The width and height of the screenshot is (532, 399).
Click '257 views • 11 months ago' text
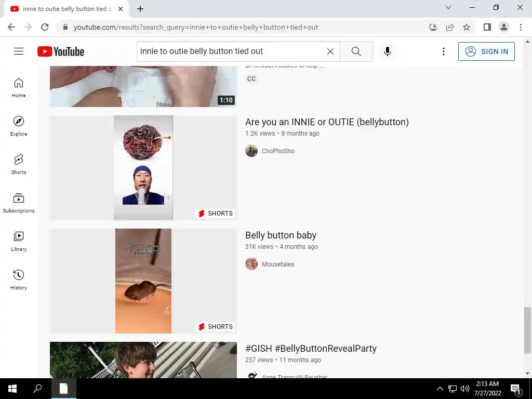[283, 360]
